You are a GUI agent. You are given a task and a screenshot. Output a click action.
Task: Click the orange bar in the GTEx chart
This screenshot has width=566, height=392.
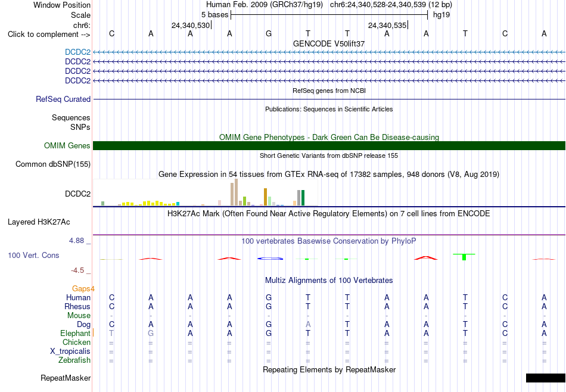(x=265, y=197)
